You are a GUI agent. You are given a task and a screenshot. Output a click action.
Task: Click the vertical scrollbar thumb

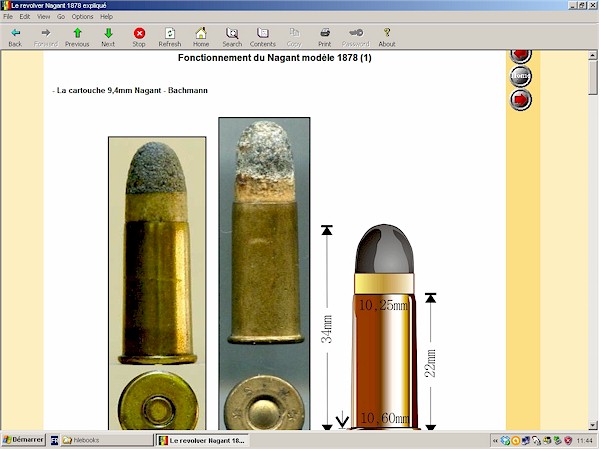592,78
